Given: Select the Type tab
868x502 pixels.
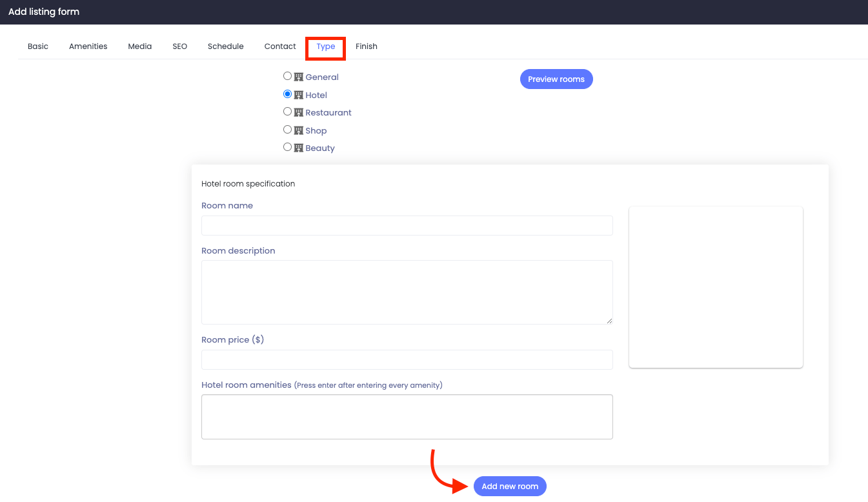Looking at the screenshot, I should [x=326, y=46].
